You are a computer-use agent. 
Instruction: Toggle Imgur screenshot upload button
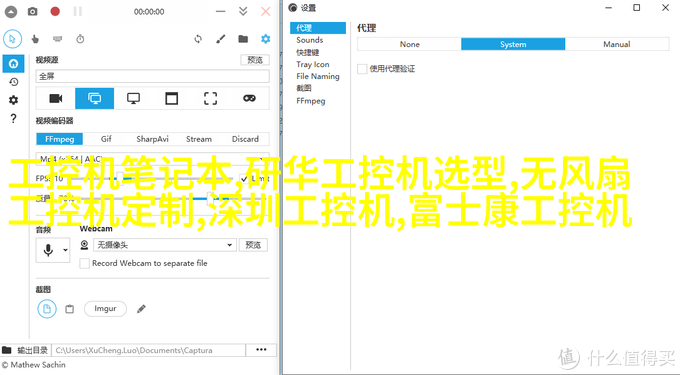(x=105, y=309)
